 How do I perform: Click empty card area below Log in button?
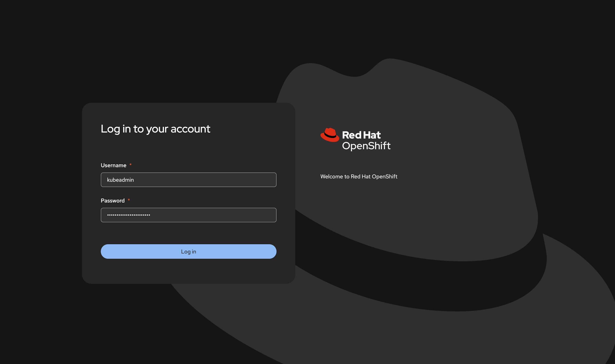[x=188, y=271]
